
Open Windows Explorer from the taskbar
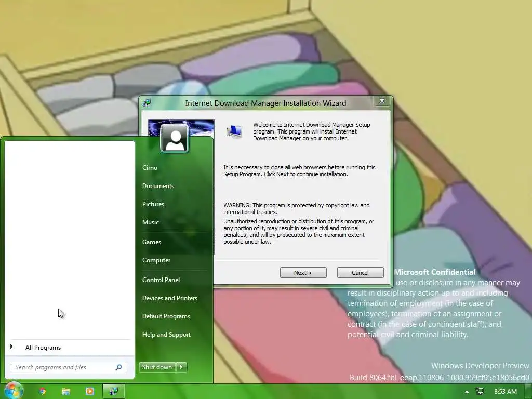(x=66, y=391)
